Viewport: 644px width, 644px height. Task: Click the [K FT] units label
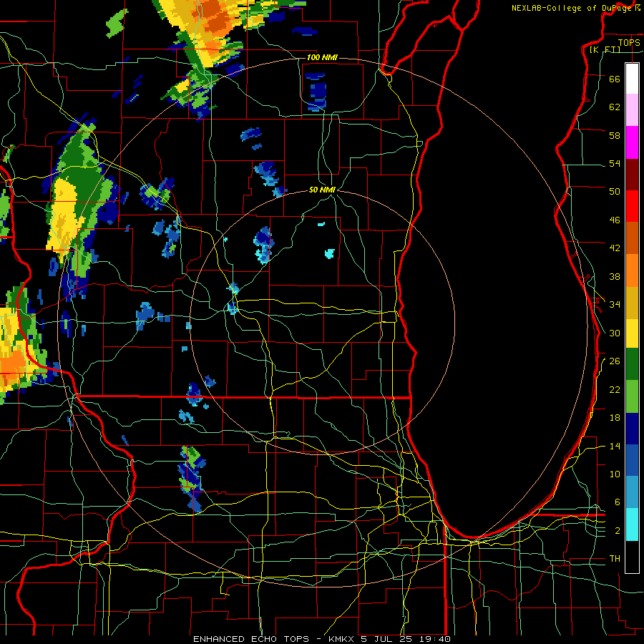pyautogui.click(x=605, y=50)
